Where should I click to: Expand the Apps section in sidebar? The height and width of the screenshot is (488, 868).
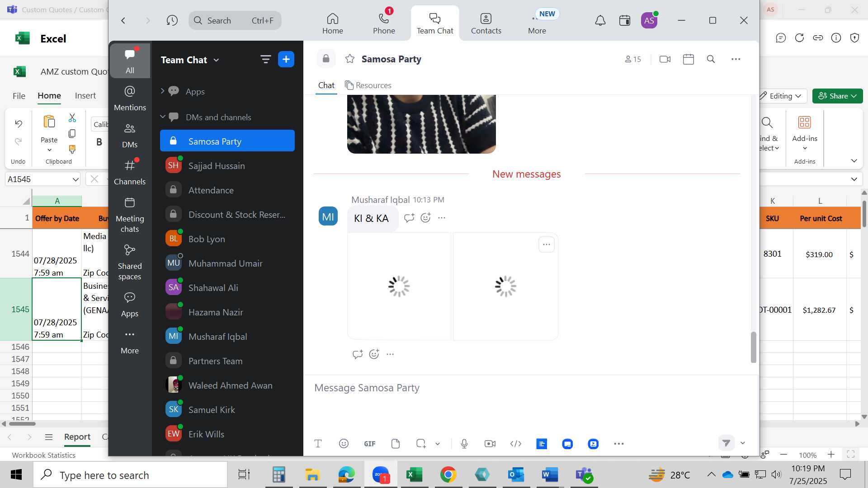(162, 91)
